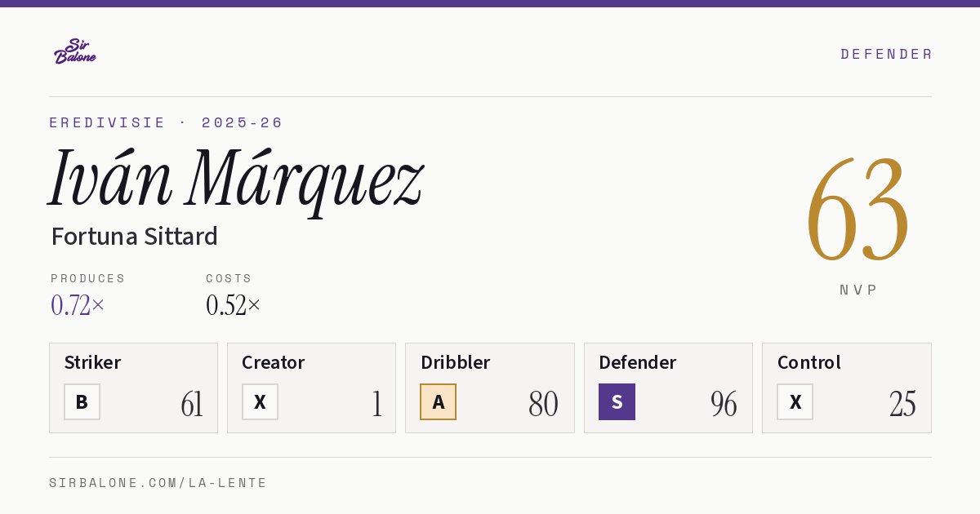This screenshot has width=980, height=514.
Task: Click the Eredivisie 2025-26 season label
Action: pyautogui.click(x=166, y=122)
